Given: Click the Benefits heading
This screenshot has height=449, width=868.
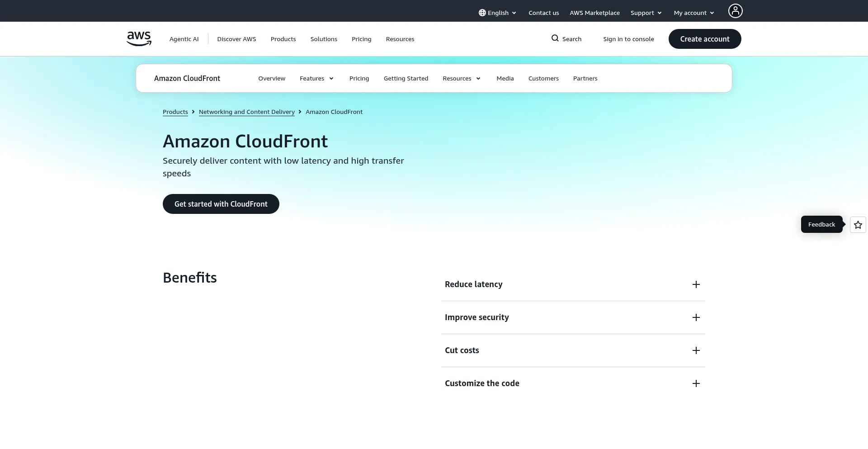Looking at the screenshot, I should click(190, 278).
